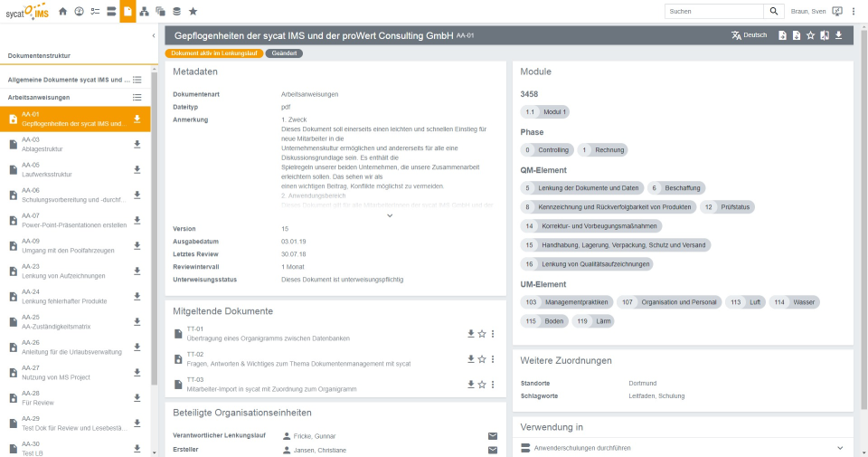
Task: Select AA-06 Schulungsvorbereitung document
Action: pos(75,195)
